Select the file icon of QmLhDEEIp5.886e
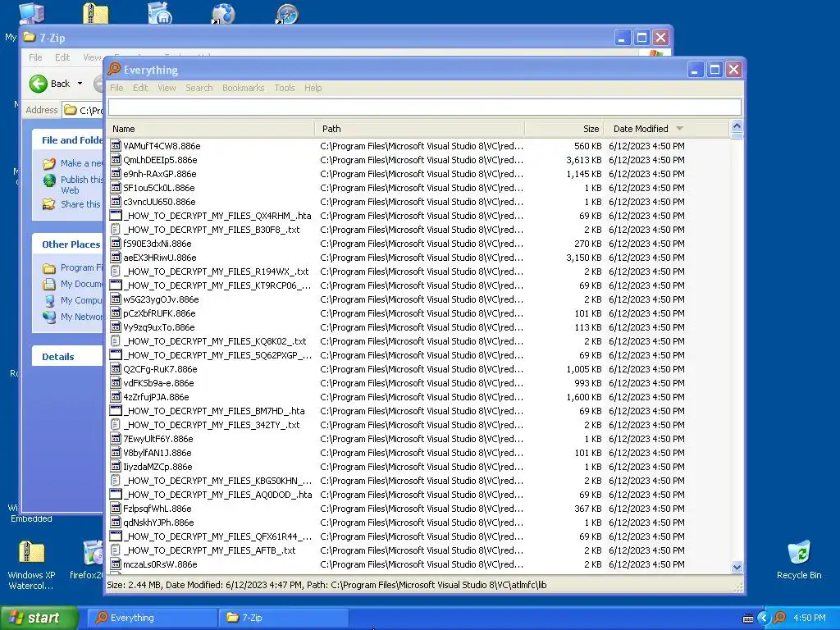 115,160
